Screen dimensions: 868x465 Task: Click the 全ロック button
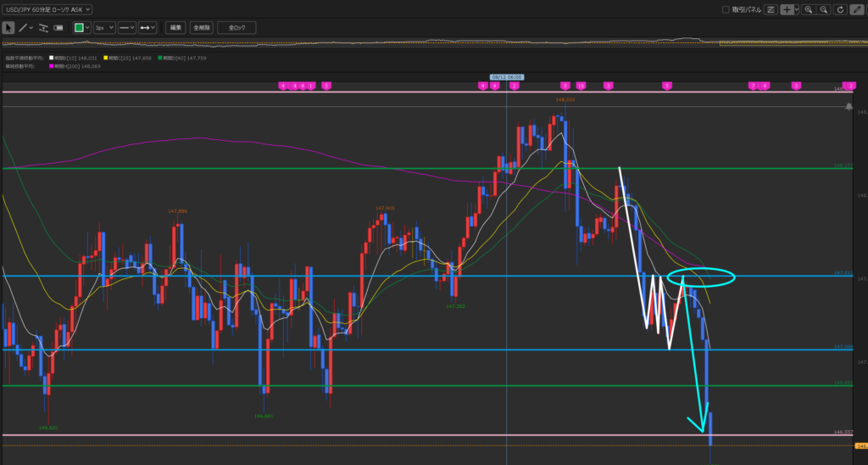pos(236,28)
